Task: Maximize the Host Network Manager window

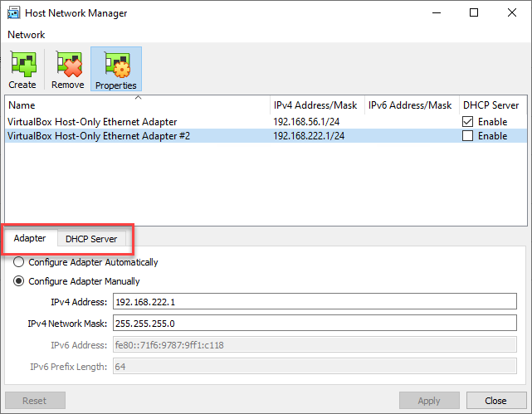Action: click(474, 13)
